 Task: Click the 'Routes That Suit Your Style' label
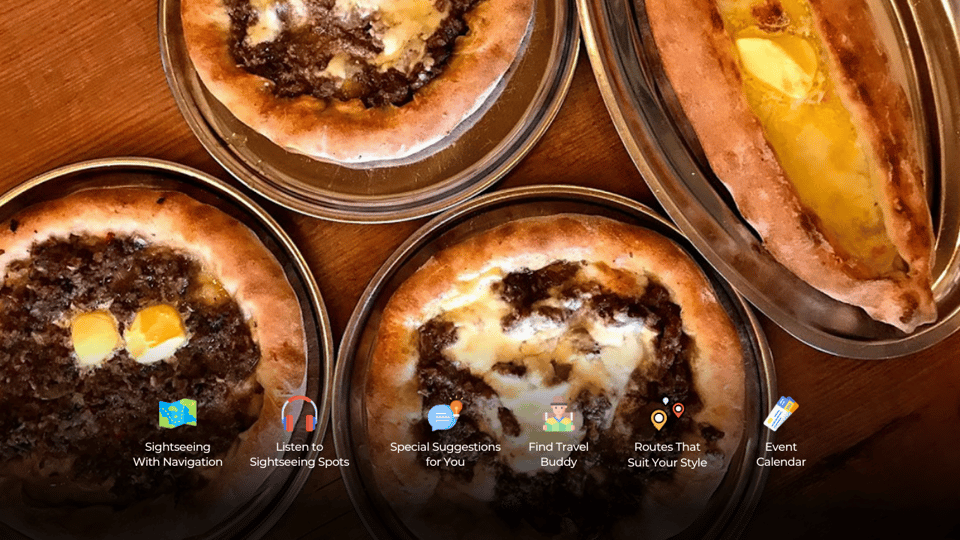click(x=667, y=455)
